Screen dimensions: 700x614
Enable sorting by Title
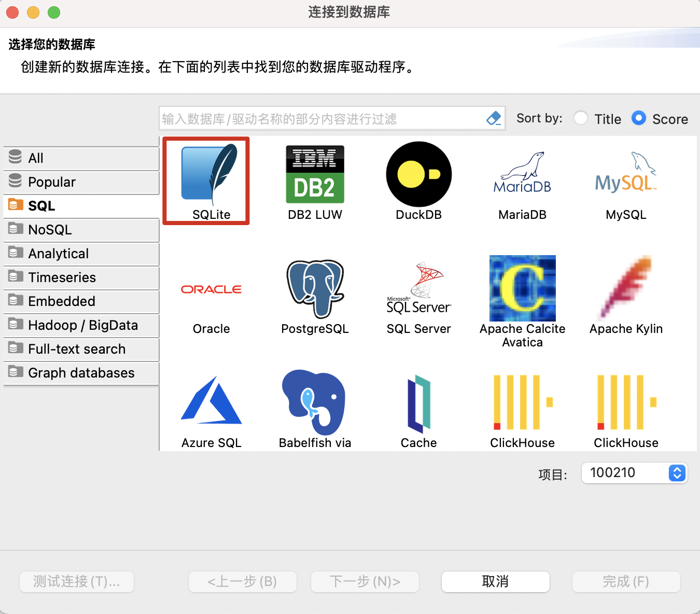[x=581, y=118]
